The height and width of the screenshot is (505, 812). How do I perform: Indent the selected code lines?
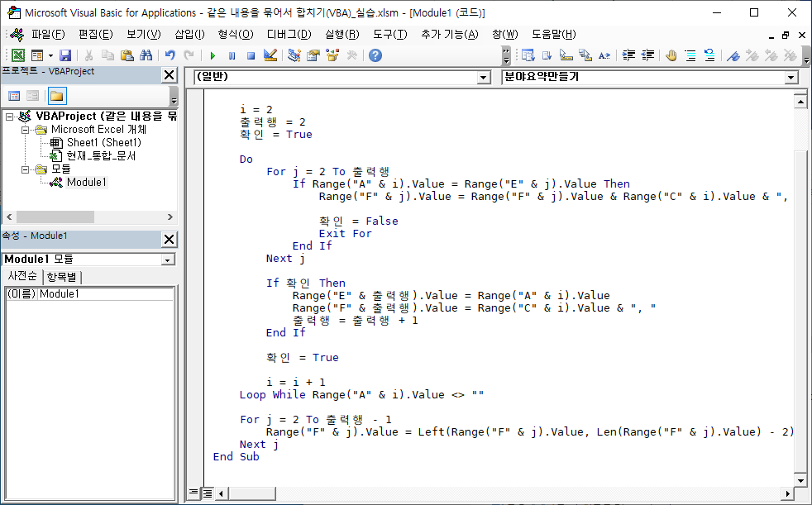coord(628,55)
